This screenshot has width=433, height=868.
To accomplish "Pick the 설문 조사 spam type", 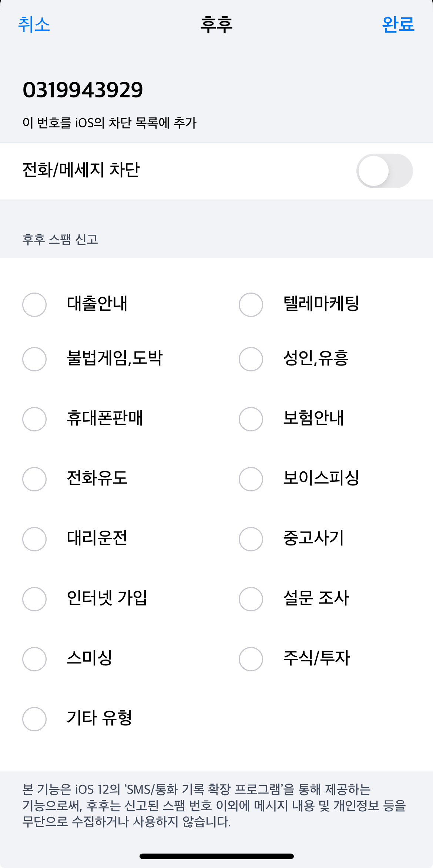I will pos(251,599).
